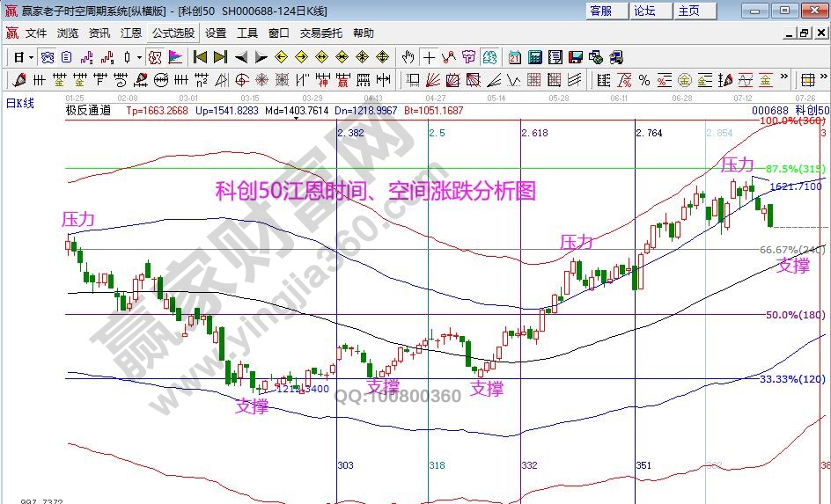831x504 pixels.
Task: Expand the candlestick style dropdown arrow
Action: pyautogui.click(x=139, y=57)
